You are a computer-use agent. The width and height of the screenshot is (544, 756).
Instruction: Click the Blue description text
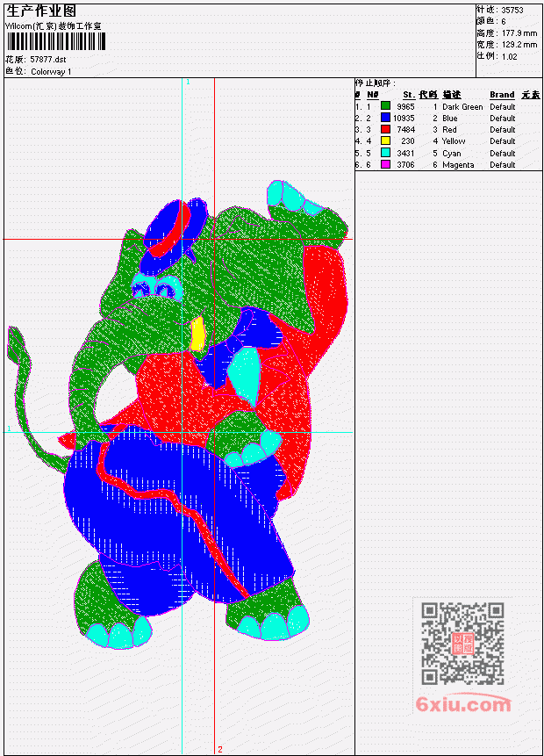(x=450, y=119)
